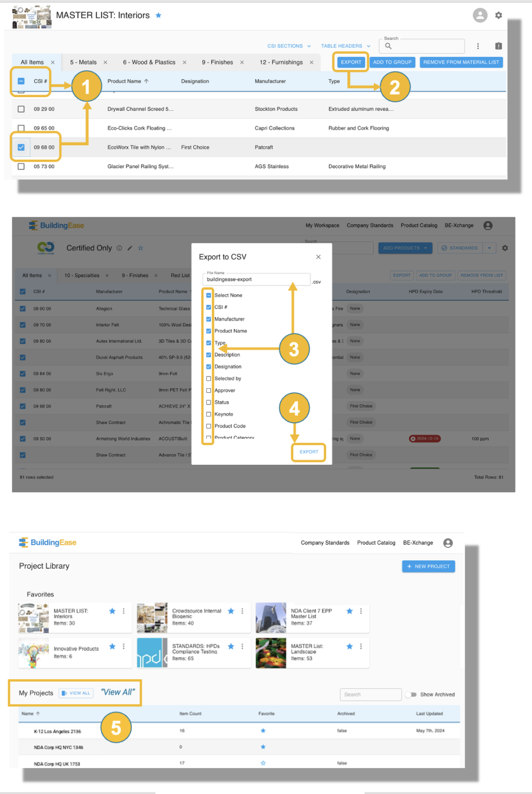Uncheck Manufacturer column in Export to CSV
The height and width of the screenshot is (794, 532).
[x=209, y=319]
